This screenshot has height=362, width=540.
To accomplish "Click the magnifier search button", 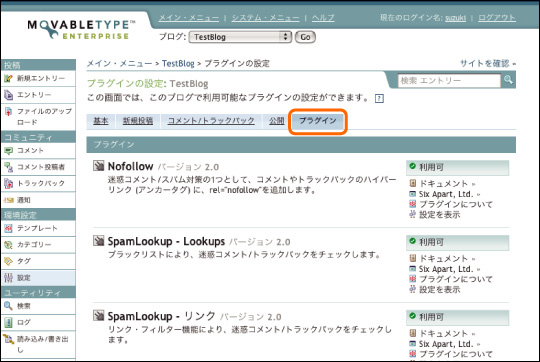I will click(x=508, y=80).
